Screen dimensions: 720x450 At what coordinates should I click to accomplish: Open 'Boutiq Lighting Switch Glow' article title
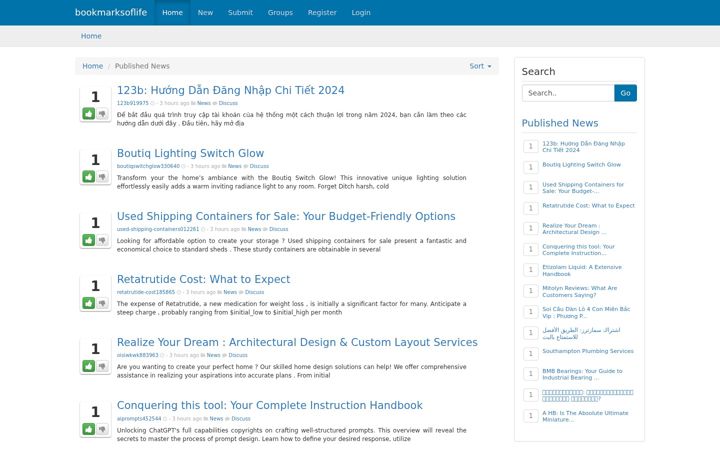[190, 153]
